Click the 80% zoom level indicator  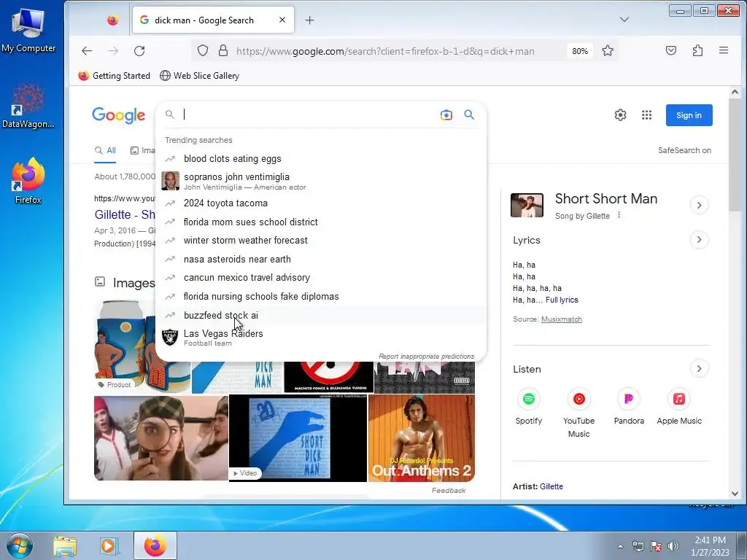tap(580, 51)
